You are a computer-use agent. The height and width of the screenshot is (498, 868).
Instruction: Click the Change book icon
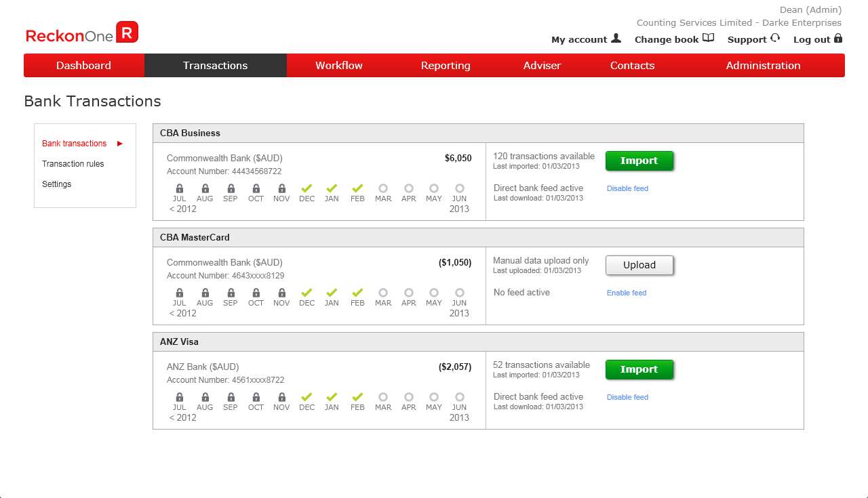click(708, 38)
